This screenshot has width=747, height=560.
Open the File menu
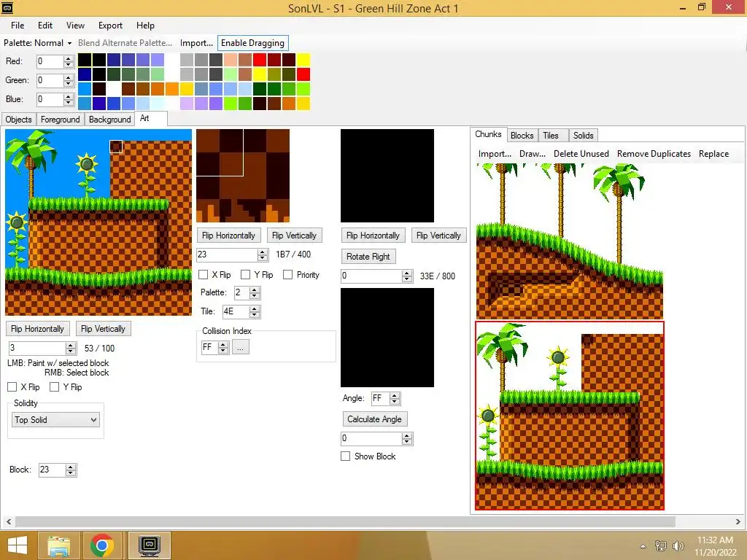(x=18, y=26)
